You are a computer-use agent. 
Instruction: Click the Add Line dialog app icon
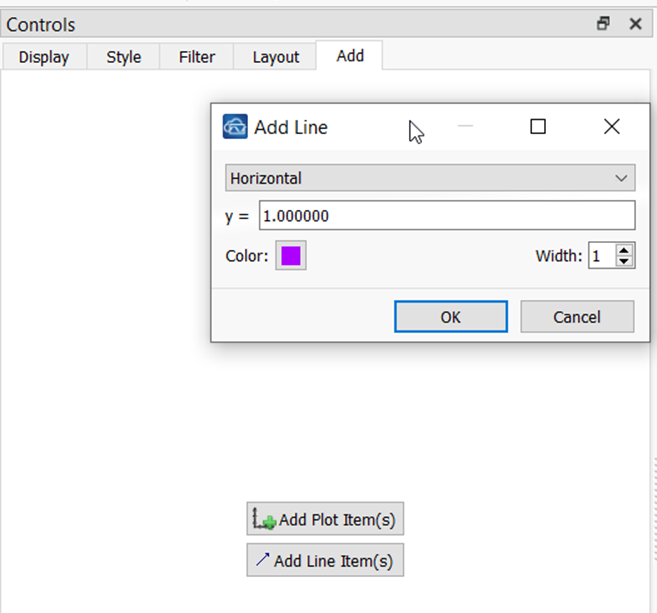click(x=235, y=126)
